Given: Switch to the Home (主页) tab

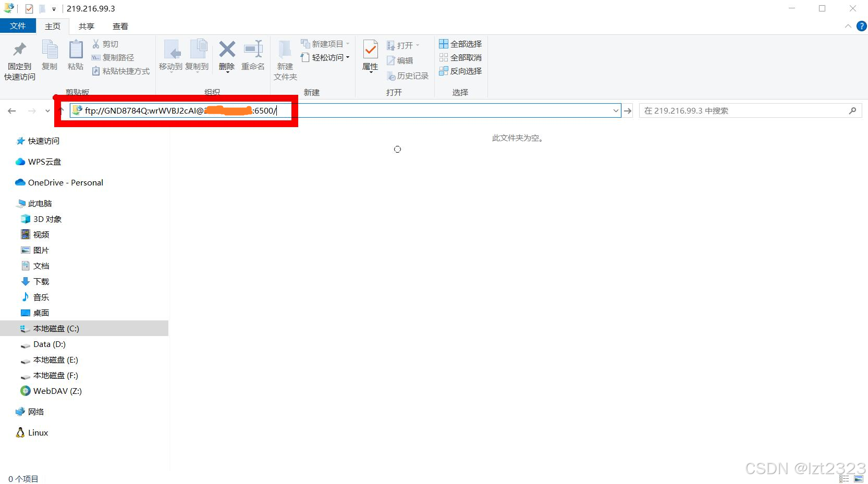Looking at the screenshot, I should (x=53, y=26).
